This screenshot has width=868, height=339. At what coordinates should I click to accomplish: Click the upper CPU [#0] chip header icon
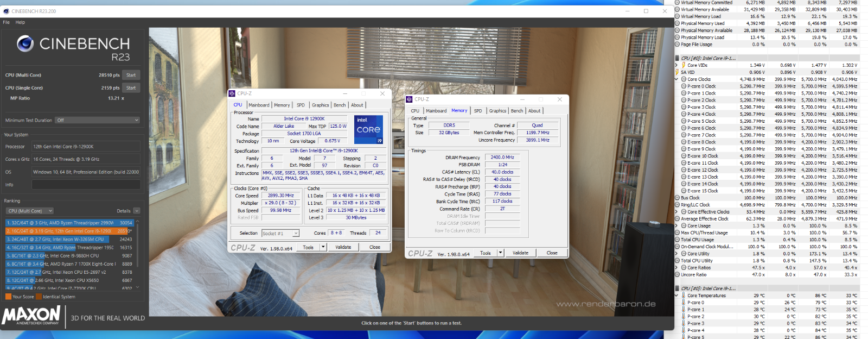(x=677, y=58)
